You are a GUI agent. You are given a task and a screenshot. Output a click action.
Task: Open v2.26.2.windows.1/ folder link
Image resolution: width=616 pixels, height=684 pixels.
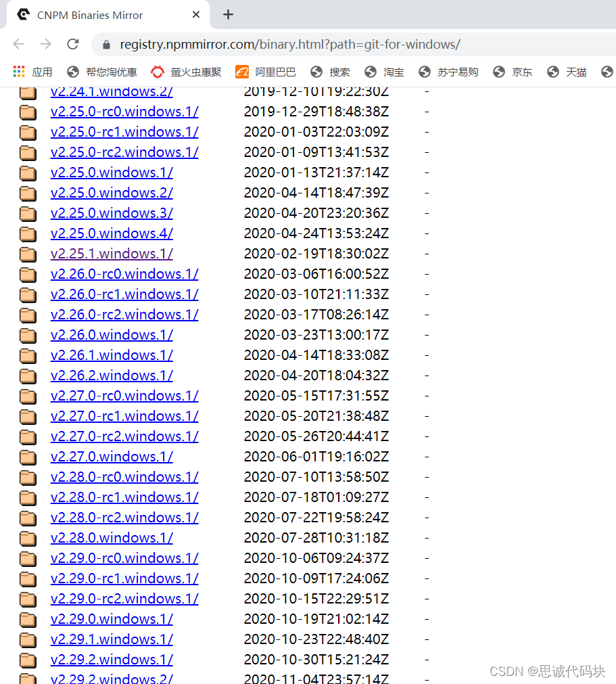(x=112, y=375)
